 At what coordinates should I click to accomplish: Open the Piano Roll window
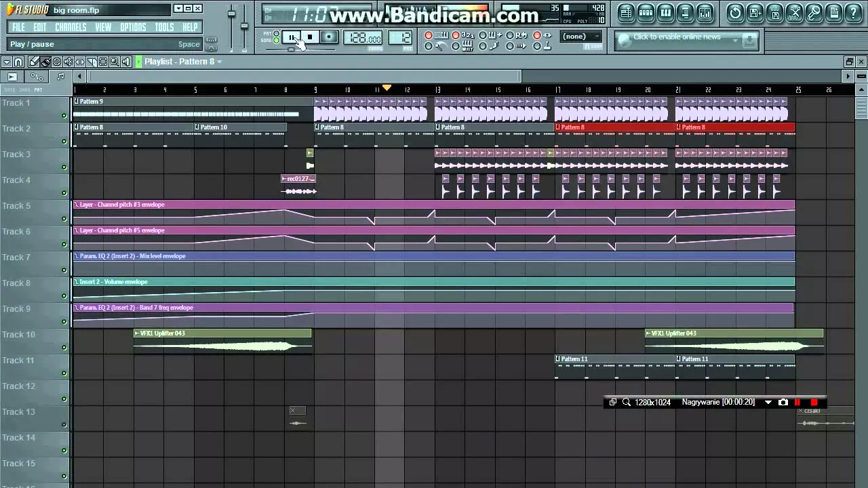666,13
